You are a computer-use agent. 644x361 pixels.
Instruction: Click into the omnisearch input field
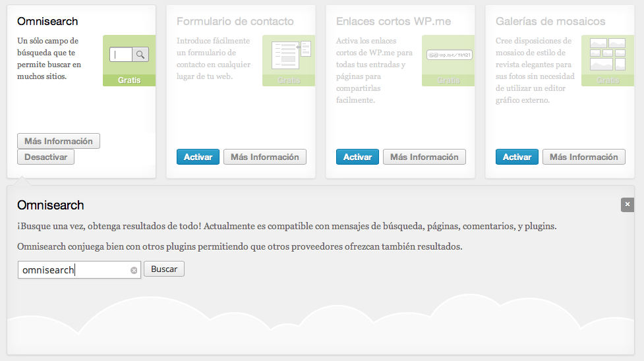(73, 270)
